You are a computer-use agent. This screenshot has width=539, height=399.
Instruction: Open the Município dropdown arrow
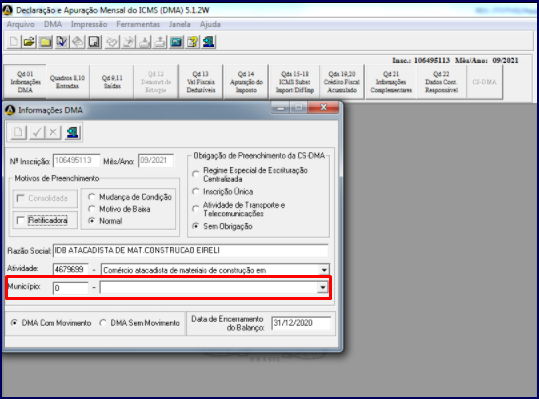point(322,287)
